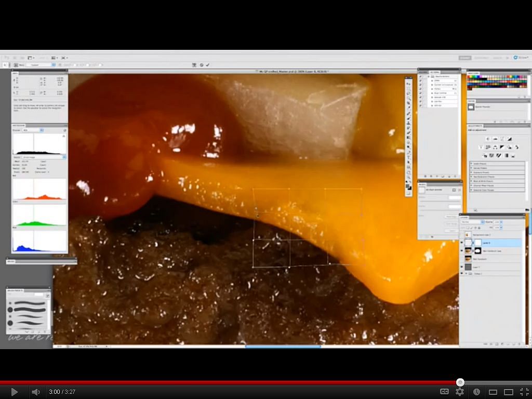The image size is (532, 399).
Task: Add a pixel mask in Masks panel
Action: [x=454, y=190]
